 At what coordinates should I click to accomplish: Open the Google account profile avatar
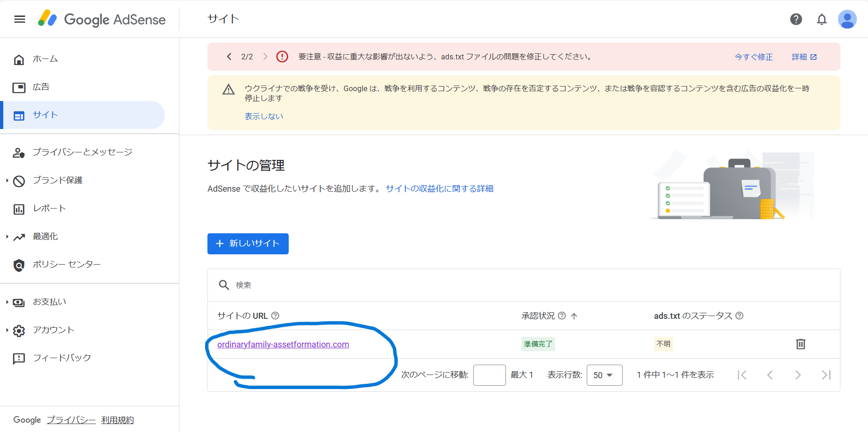pyautogui.click(x=847, y=19)
